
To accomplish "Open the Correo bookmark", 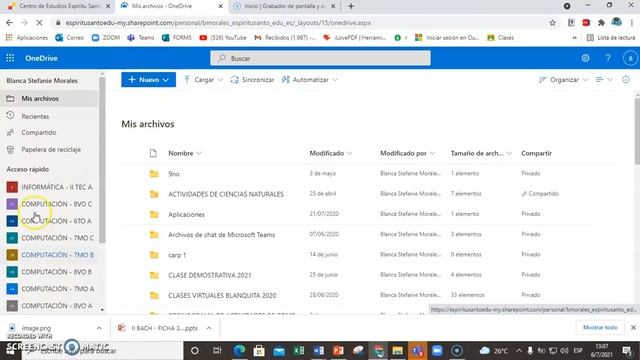I will 69,38.
